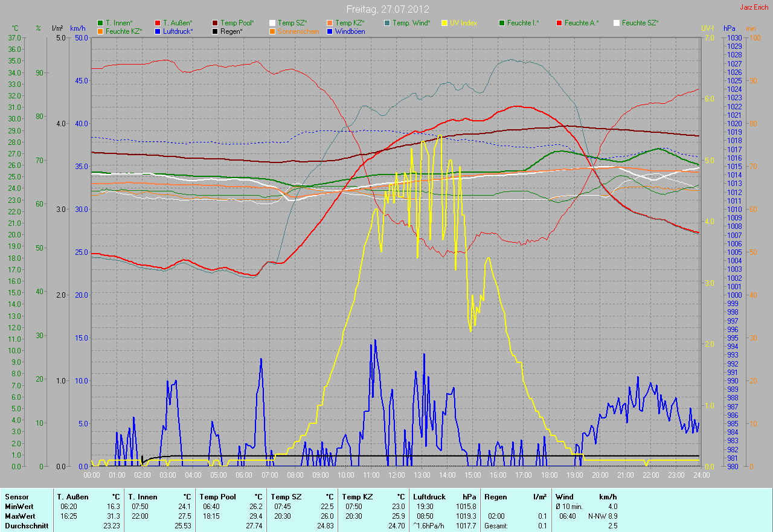Click the wind direction value 'N-NW 8.9'
This screenshot has width=773, height=532.
[x=603, y=516]
